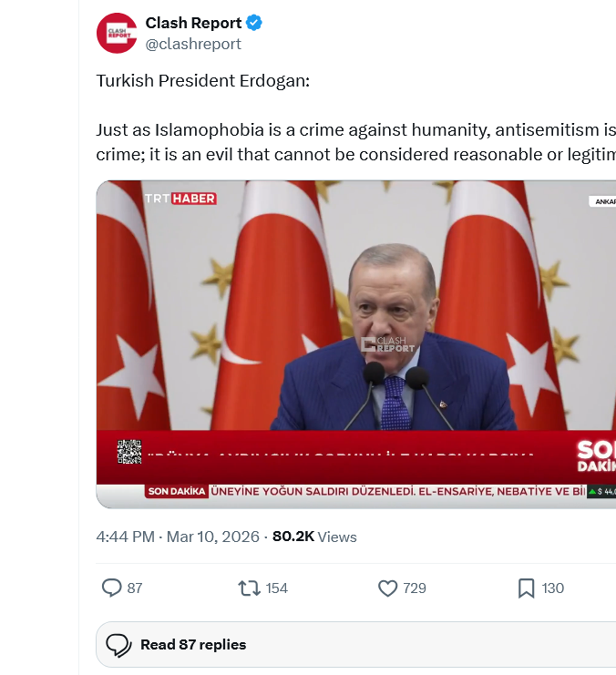Click the 729 likes count
This screenshot has height=675, width=616.
pyautogui.click(x=415, y=588)
